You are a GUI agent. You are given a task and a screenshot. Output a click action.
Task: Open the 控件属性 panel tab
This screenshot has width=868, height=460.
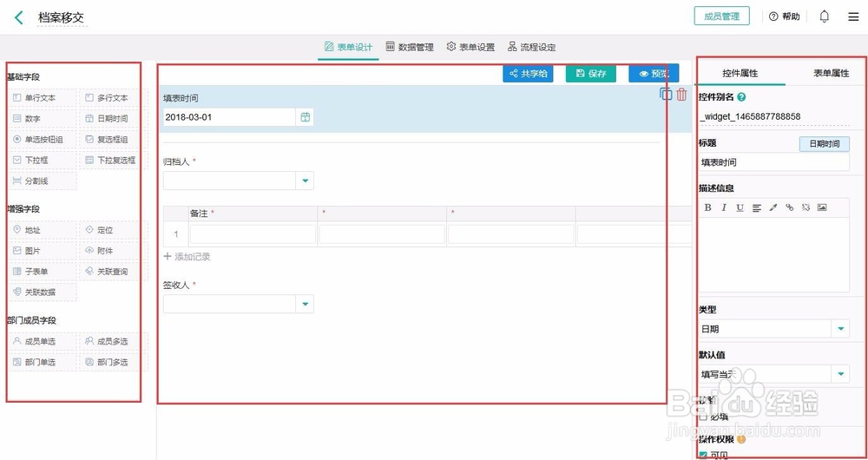[740, 73]
